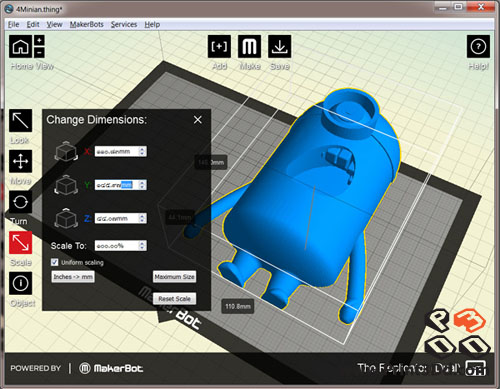The width and height of the screenshot is (500, 389).
Task: Select the Move crosshair tool
Action: (21, 161)
